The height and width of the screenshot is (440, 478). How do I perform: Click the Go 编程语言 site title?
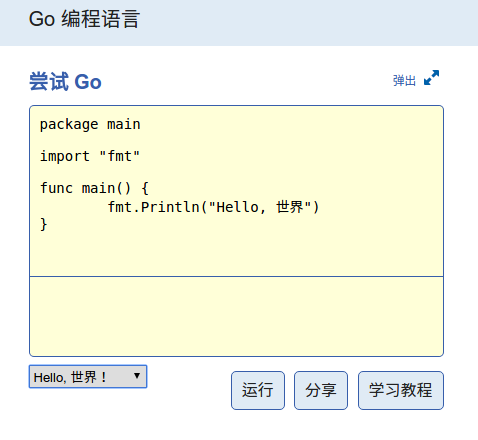coord(84,19)
